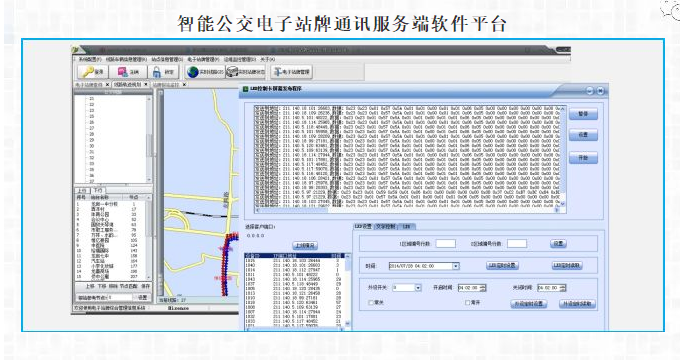The height and width of the screenshot is (360, 680).
Task: Enable the 常关 checkbox
Action: point(371,302)
